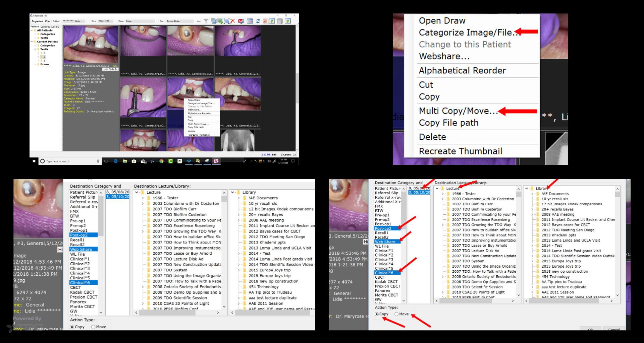Click the blue refresh arrows icon

pos(258,21)
